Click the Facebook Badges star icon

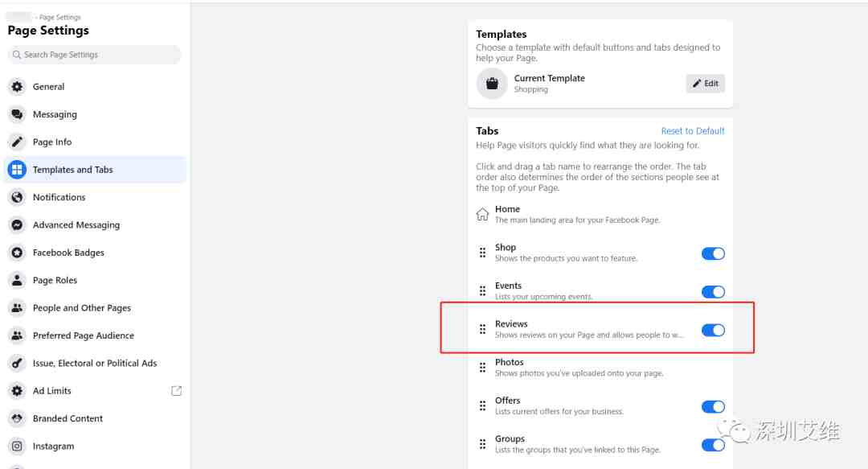[17, 253]
